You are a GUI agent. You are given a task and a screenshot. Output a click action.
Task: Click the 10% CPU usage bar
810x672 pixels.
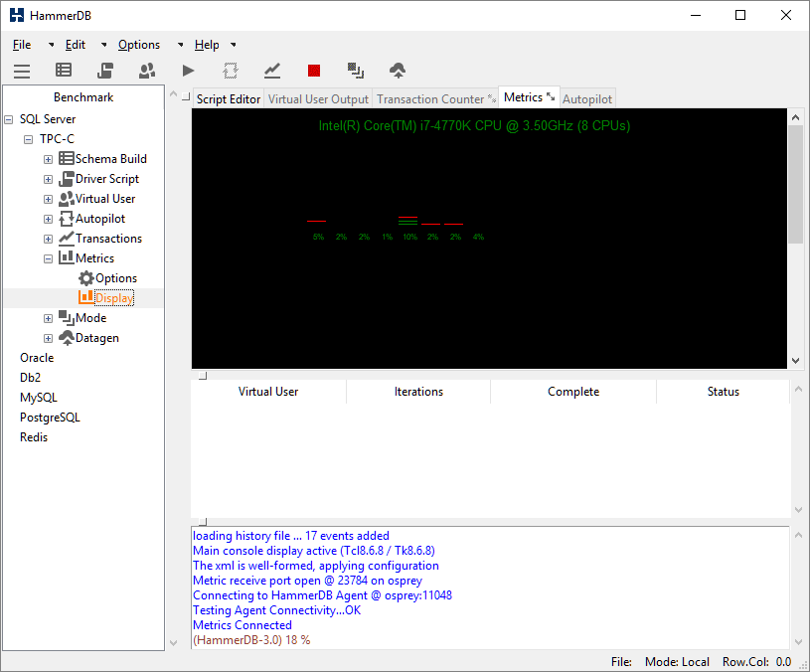click(408, 221)
